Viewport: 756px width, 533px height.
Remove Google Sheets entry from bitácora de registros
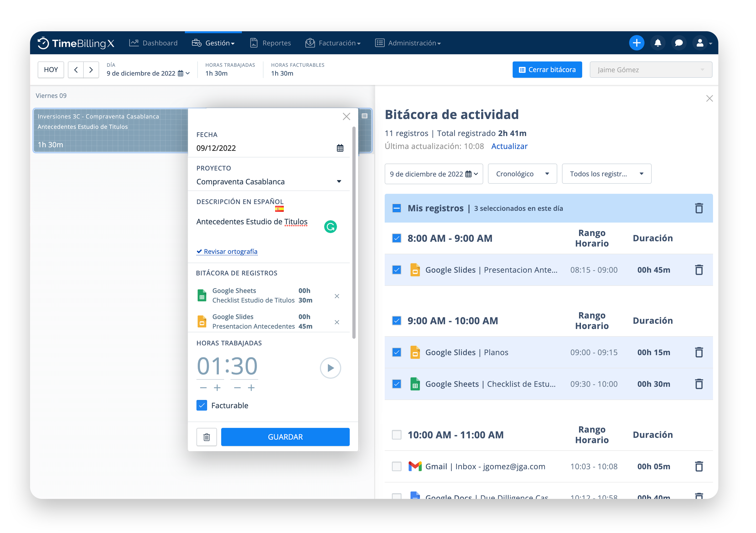(337, 296)
